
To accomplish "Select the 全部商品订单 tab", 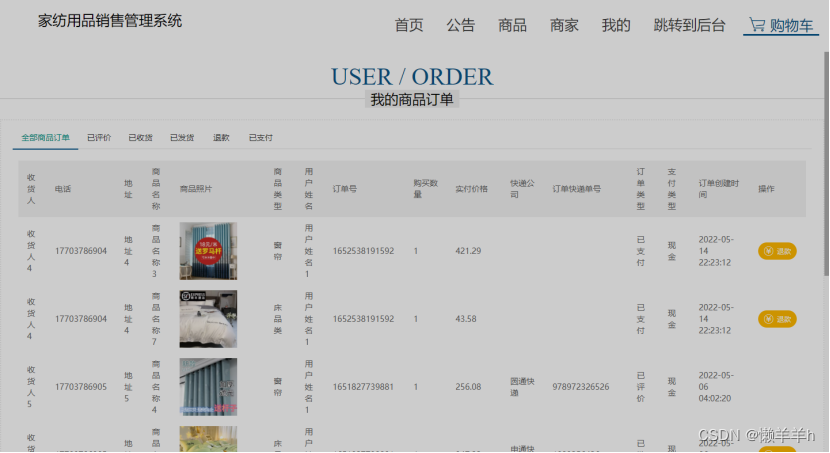I will point(46,138).
